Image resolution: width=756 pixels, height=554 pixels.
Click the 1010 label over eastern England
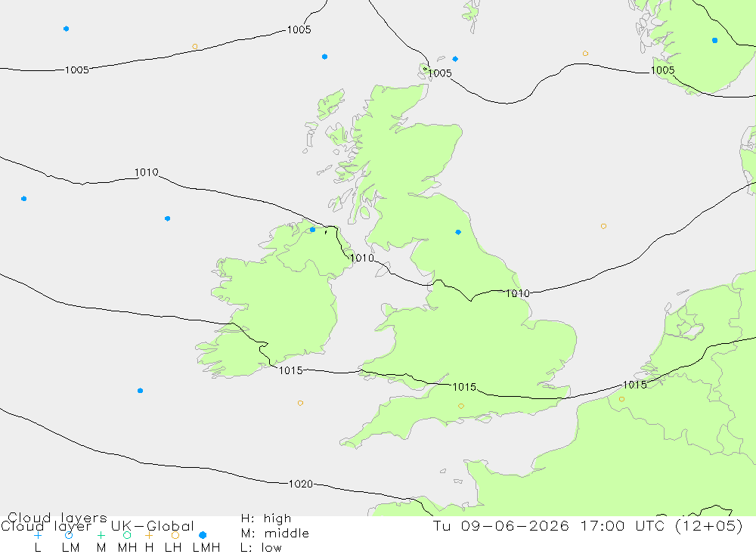[517, 293]
